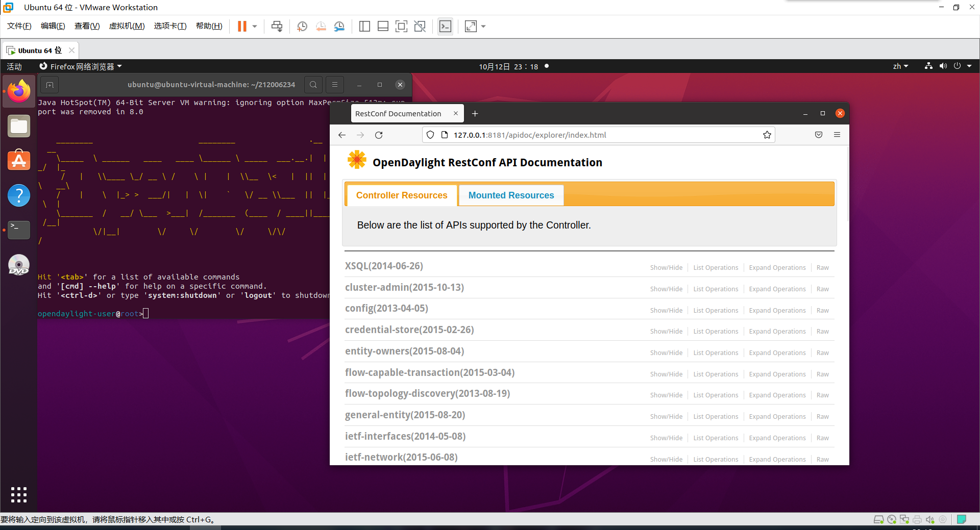980x530 pixels.
Task: Click 活动 Activities in the top bar
Action: (x=14, y=66)
